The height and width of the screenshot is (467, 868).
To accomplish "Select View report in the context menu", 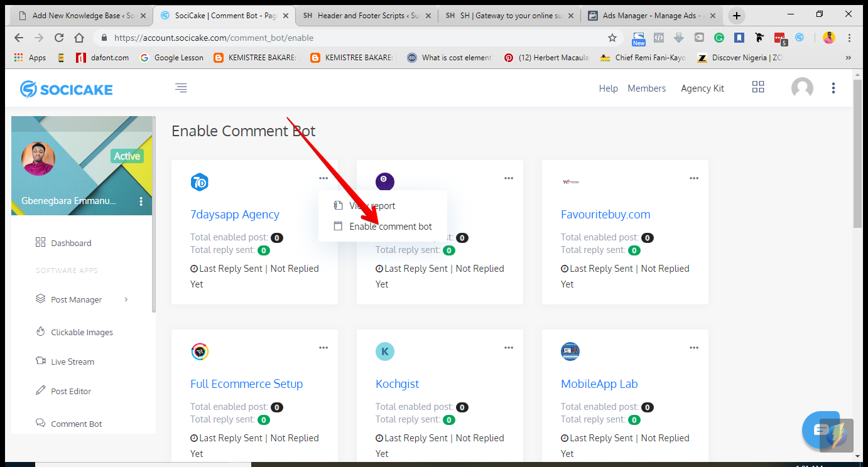I will (383, 206).
